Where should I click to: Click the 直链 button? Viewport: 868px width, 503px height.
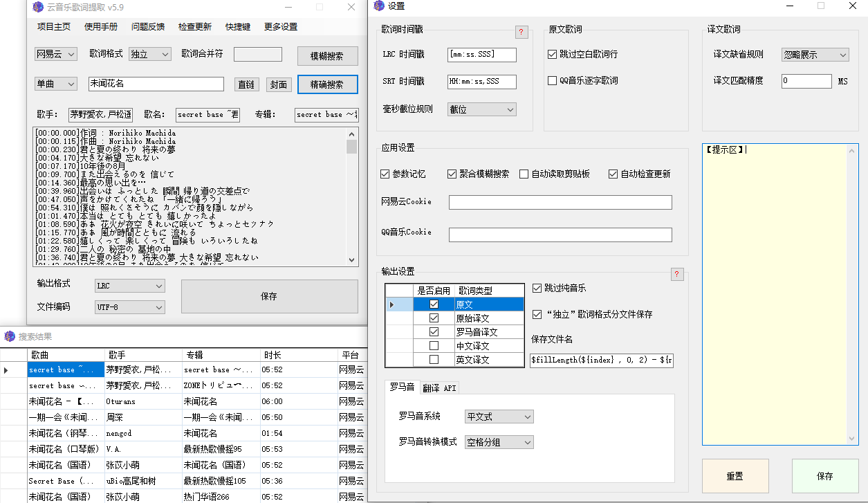(x=247, y=84)
